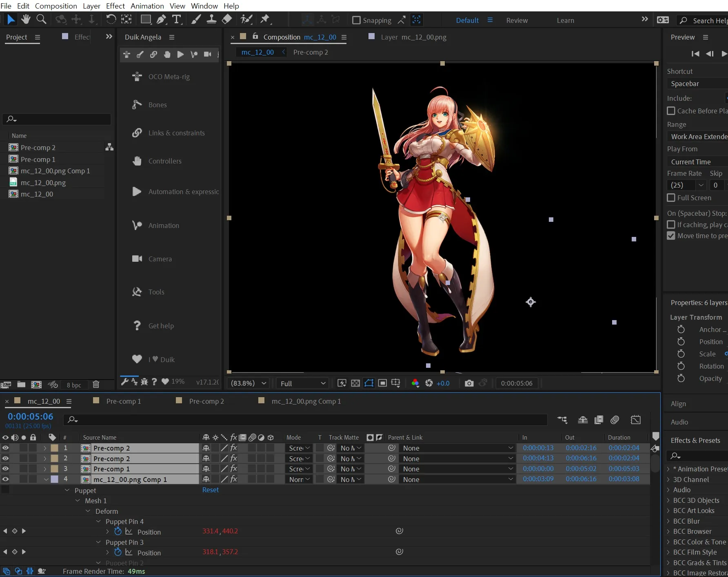Open the Layer mc_12_00.png viewer tab
Screen dimensions: 728x577
pyautogui.click(x=413, y=37)
